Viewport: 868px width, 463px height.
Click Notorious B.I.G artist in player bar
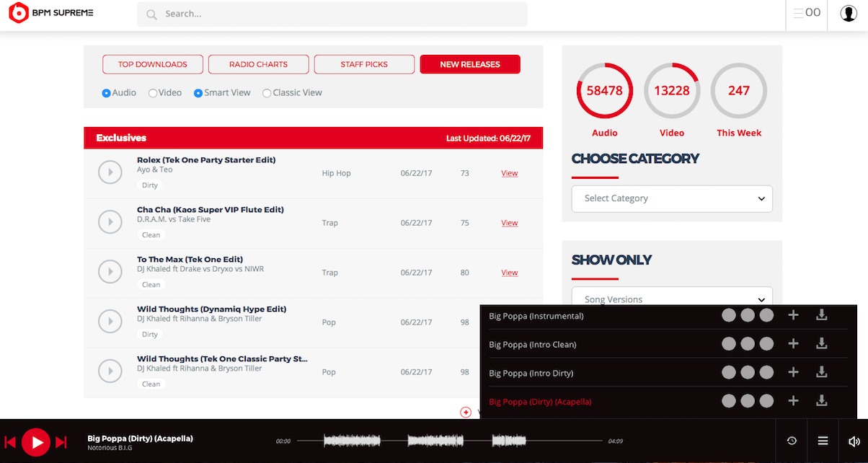coord(110,448)
